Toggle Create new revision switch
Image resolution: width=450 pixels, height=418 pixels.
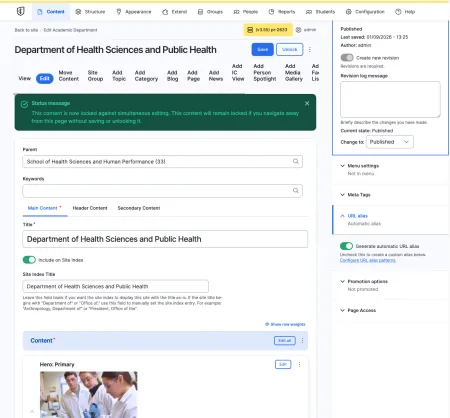click(347, 58)
